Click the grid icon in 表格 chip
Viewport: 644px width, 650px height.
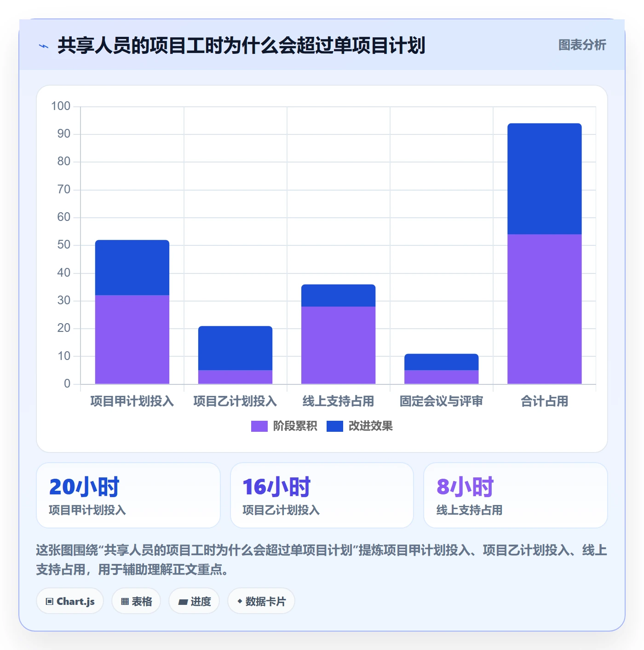tap(125, 602)
